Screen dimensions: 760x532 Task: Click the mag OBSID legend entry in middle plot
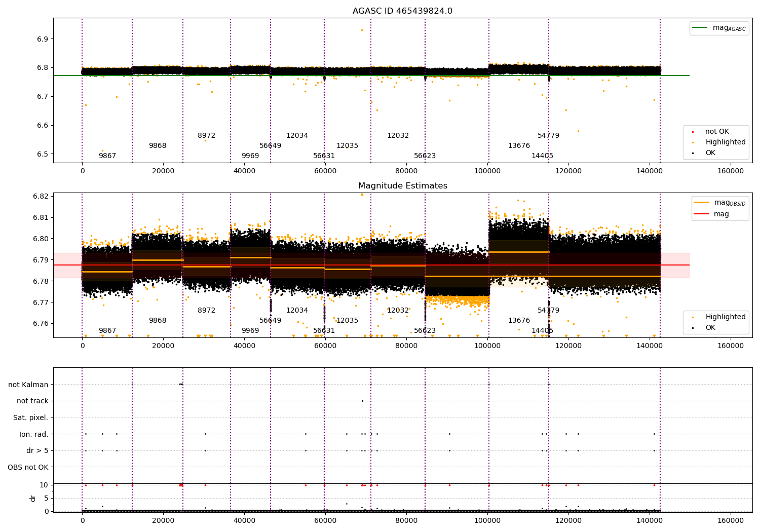719,203
